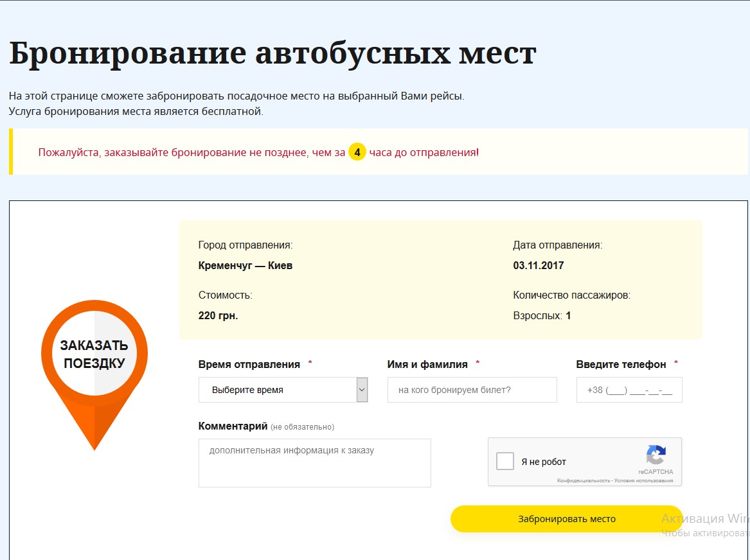Click the phone number field with +38 mask
This screenshot has width=750, height=560.
tap(629, 390)
